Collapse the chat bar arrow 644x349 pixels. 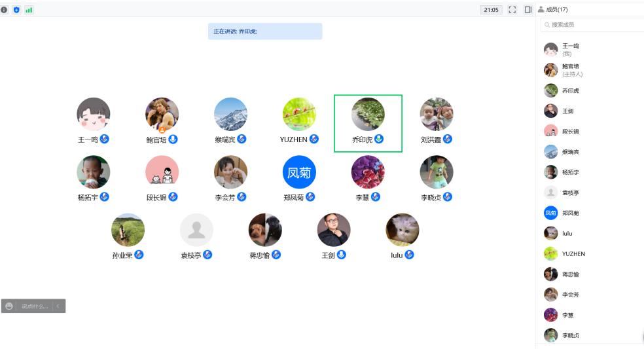(58, 306)
